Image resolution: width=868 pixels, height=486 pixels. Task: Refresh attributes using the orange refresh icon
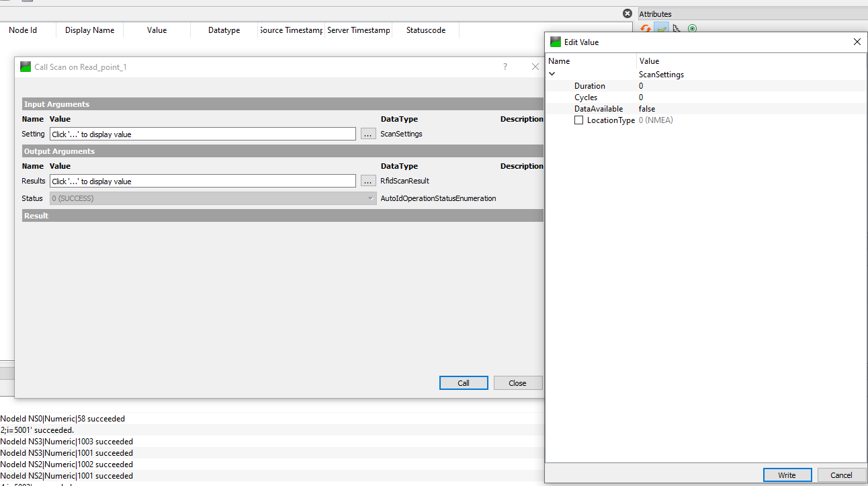pyautogui.click(x=644, y=28)
